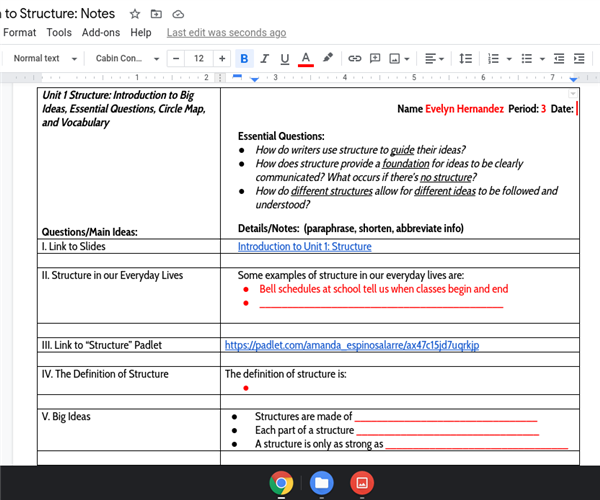Click the font size field showing 12
Screen dimensions: 600x500
199,59
